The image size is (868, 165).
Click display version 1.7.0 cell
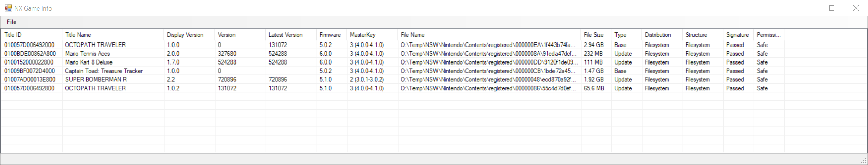tap(173, 62)
